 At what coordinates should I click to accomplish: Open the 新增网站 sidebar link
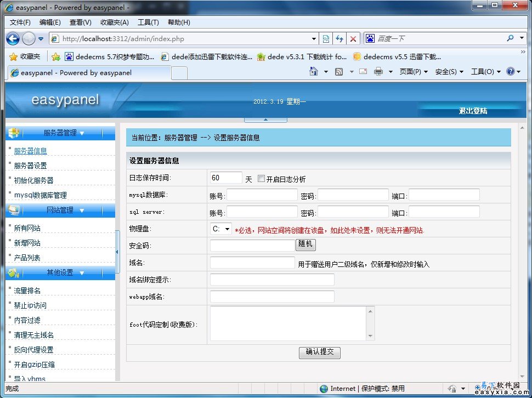(27, 243)
